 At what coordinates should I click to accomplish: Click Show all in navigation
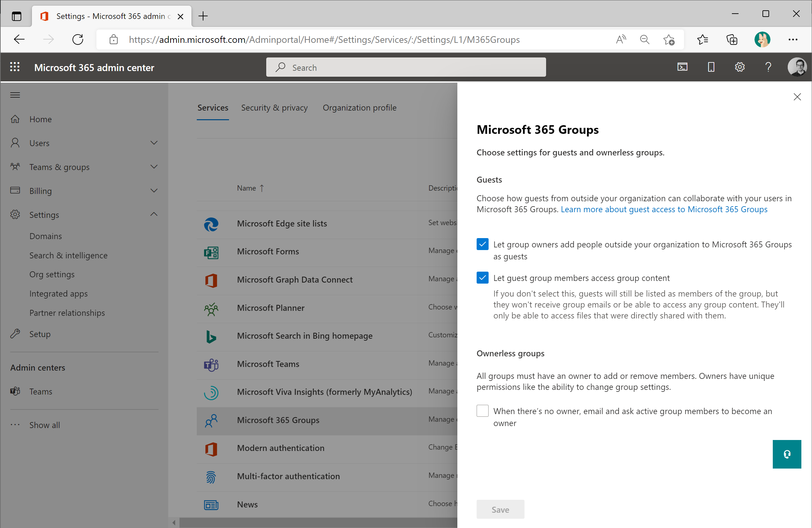click(x=44, y=425)
